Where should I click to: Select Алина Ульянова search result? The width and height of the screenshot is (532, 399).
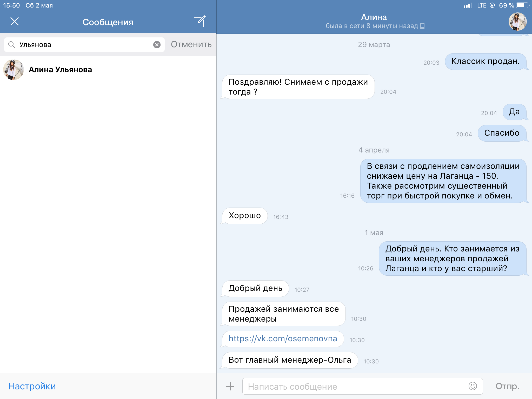(x=60, y=70)
